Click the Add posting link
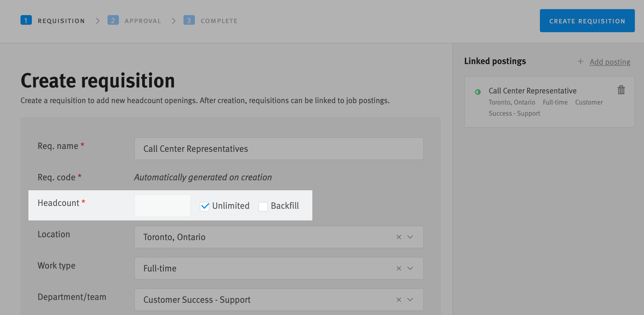644x315 pixels. [610, 62]
